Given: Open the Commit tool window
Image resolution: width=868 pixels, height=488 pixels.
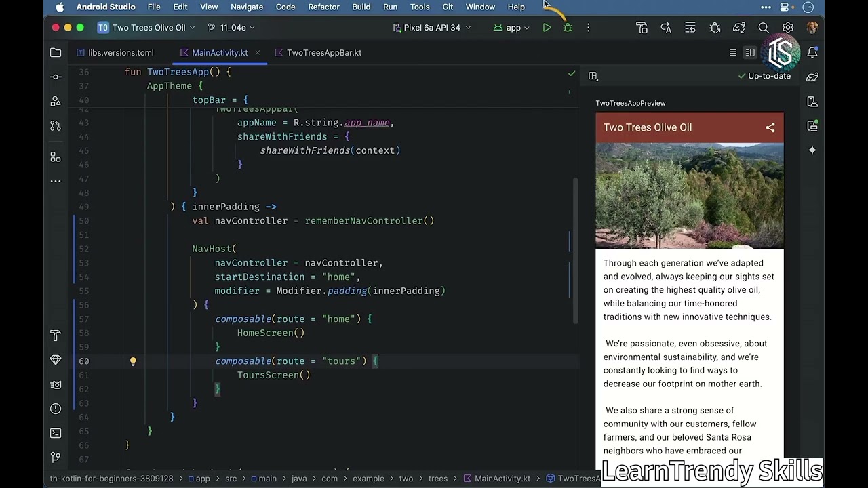Looking at the screenshot, I should pos(56,77).
